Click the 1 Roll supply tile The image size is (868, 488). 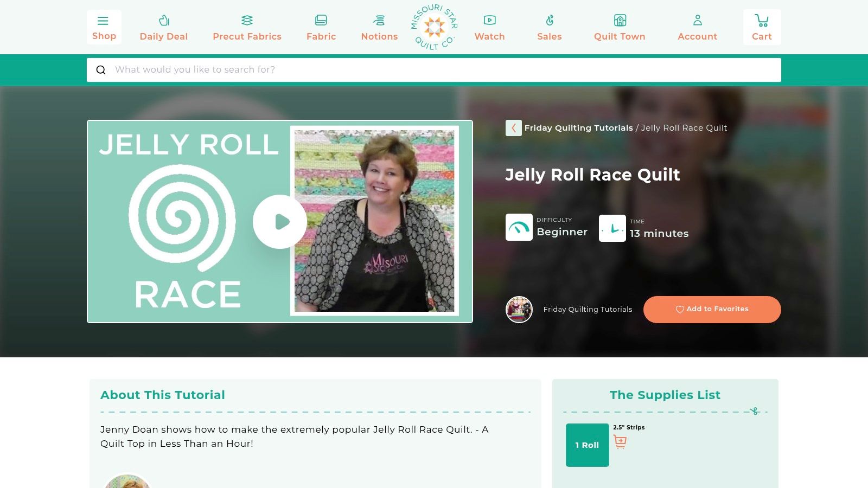coord(588,445)
